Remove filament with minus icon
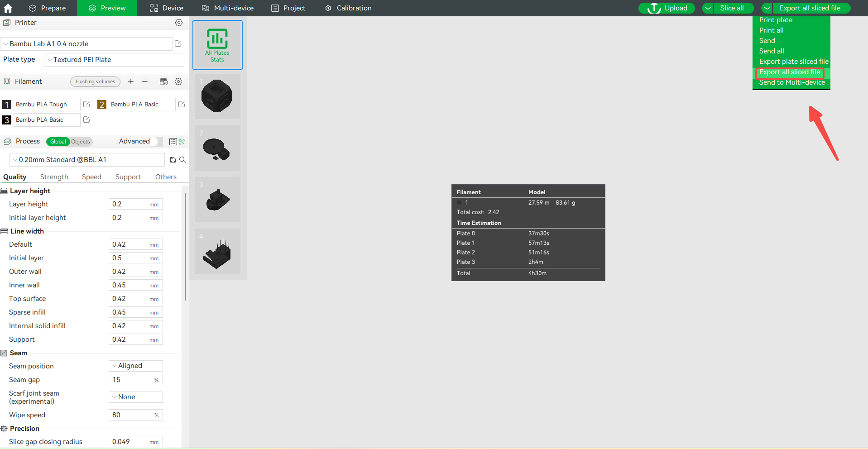Viewport: 868px width, 449px height. pyautogui.click(x=145, y=81)
